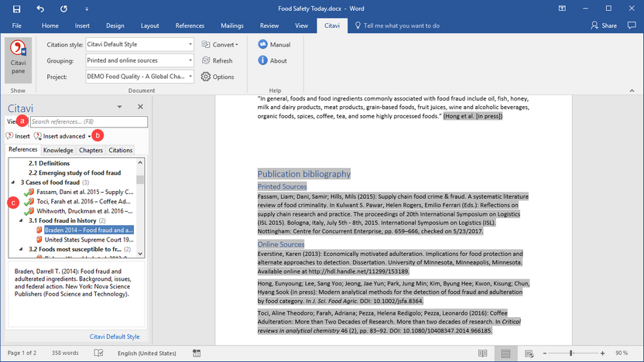Click zoom out minus button
This screenshot has height=362, width=644.
pyautogui.click(x=545, y=353)
